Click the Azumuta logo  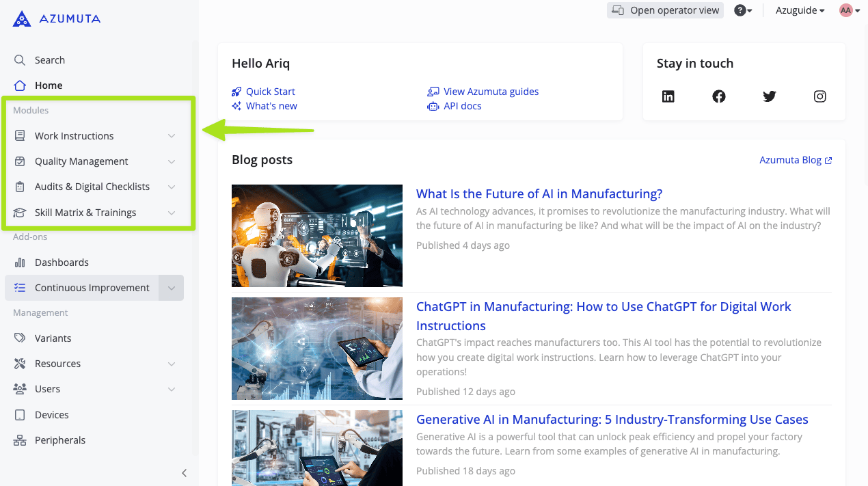click(x=57, y=19)
